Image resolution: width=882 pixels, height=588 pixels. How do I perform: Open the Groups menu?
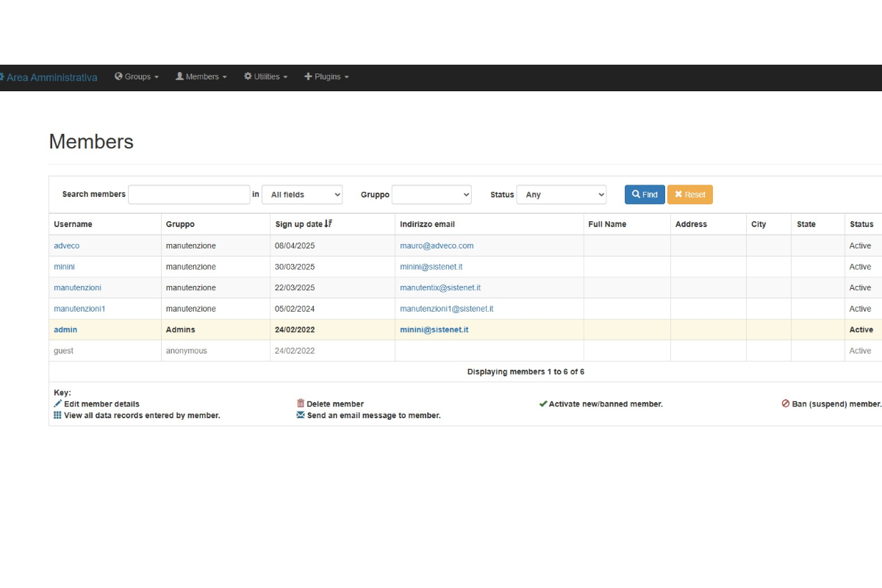137,76
